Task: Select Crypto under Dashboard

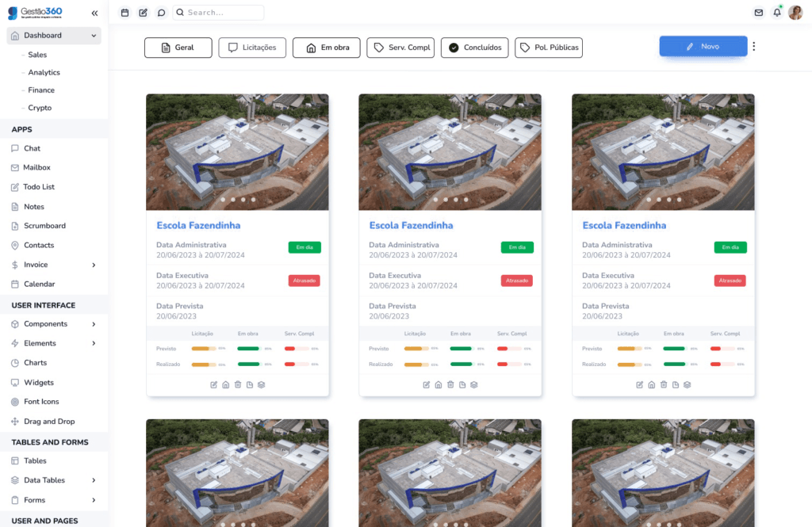Action: [40, 108]
